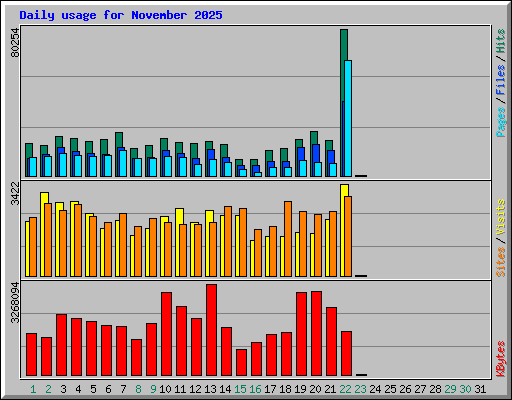Click the Hits legend label

pyautogui.click(x=501, y=41)
